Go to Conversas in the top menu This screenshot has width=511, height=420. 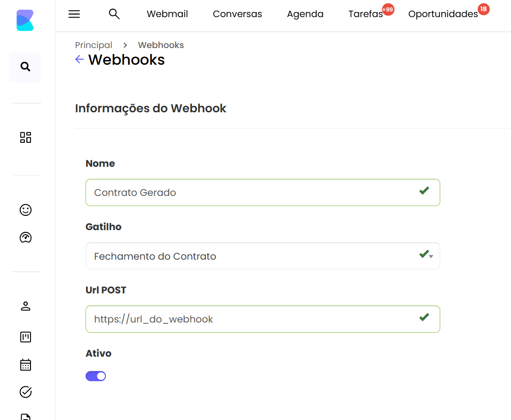tap(237, 14)
